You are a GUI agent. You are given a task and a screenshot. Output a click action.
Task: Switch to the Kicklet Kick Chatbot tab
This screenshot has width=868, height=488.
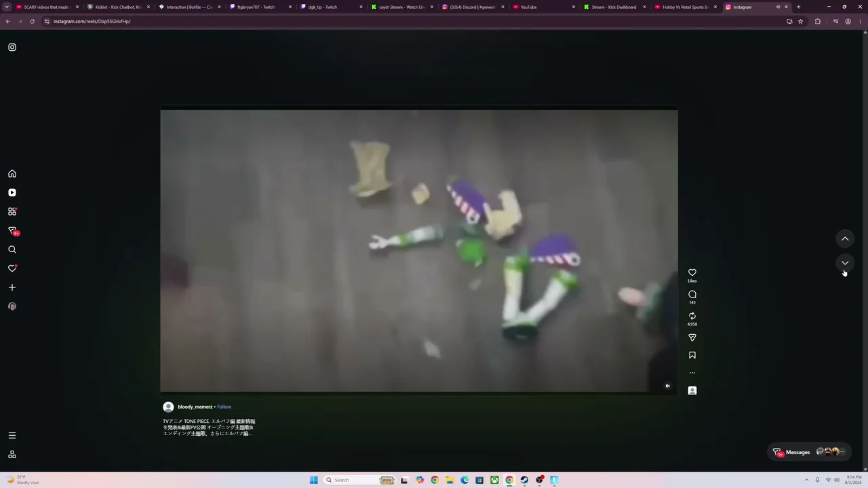click(x=117, y=7)
